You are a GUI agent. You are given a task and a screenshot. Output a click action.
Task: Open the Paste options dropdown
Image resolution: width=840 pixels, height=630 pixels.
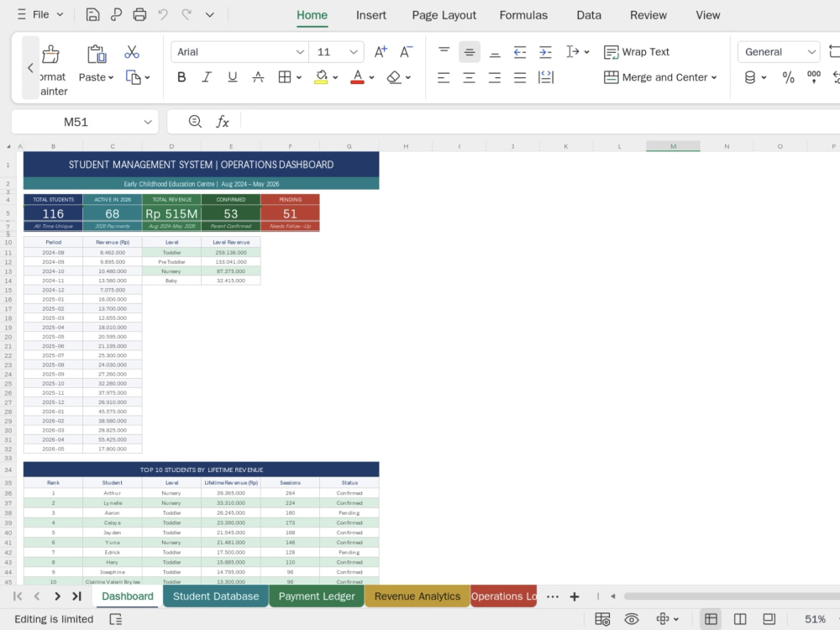click(x=111, y=77)
